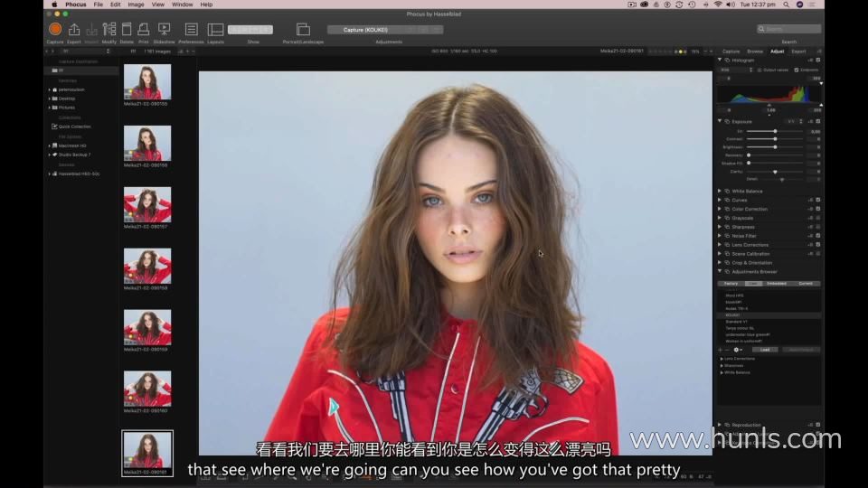
Task: Select the Current presets button
Action: click(806, 284)
